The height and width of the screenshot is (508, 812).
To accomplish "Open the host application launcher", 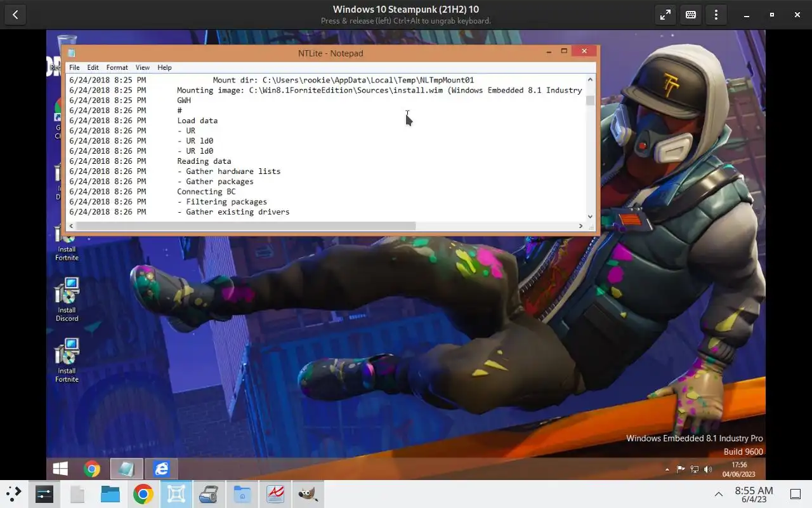I will pos(14,494).
